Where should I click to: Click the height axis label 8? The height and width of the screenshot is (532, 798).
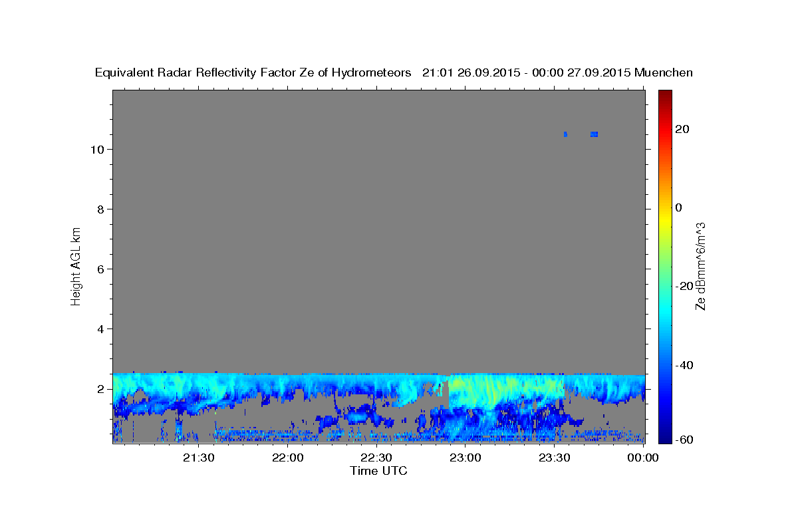point(101,209)
